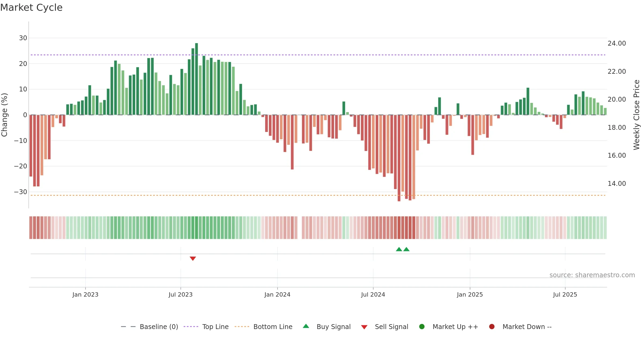Click the grey dashed baseline legend sample

[128, 327]
